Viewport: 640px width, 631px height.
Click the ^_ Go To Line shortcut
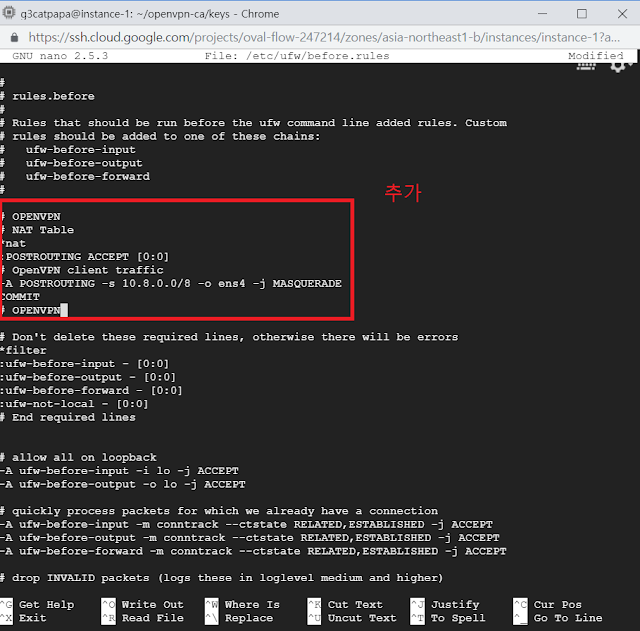click(x=558, y=618)
